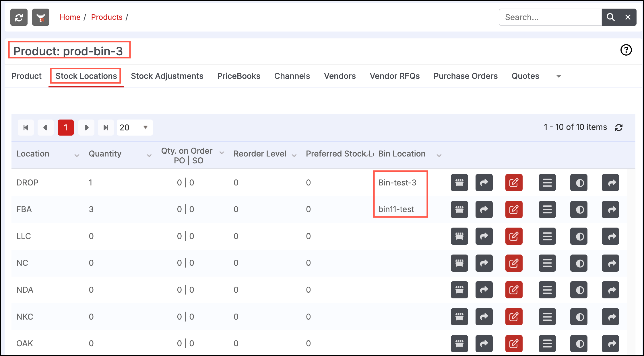Go to first page of grid

(x=26, y=128)
